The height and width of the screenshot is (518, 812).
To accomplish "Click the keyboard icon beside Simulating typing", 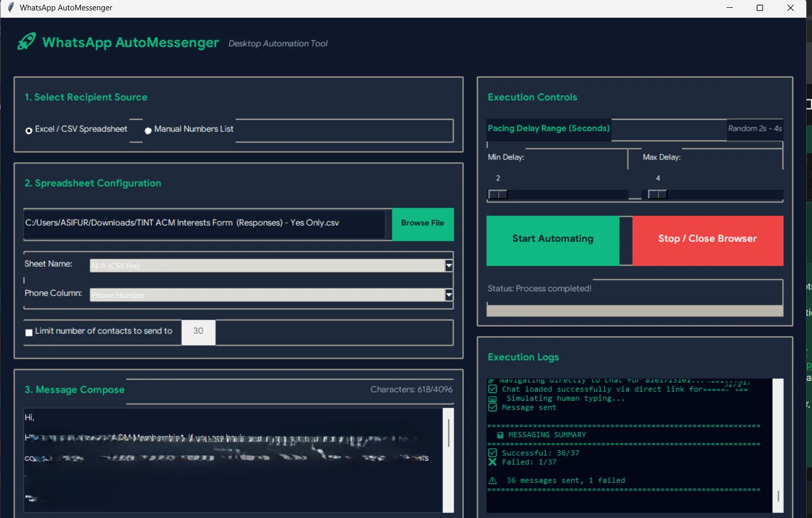I will coord(493,399).
